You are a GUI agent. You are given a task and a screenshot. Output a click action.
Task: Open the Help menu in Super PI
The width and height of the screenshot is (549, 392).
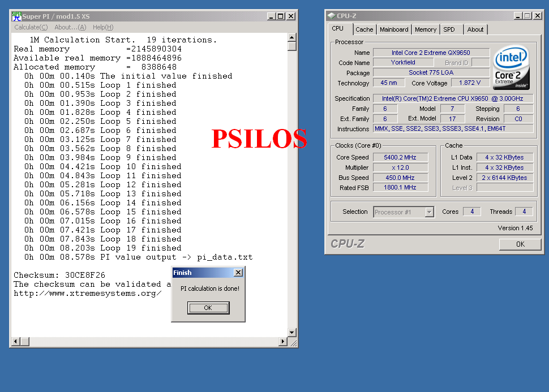[103, 27]
